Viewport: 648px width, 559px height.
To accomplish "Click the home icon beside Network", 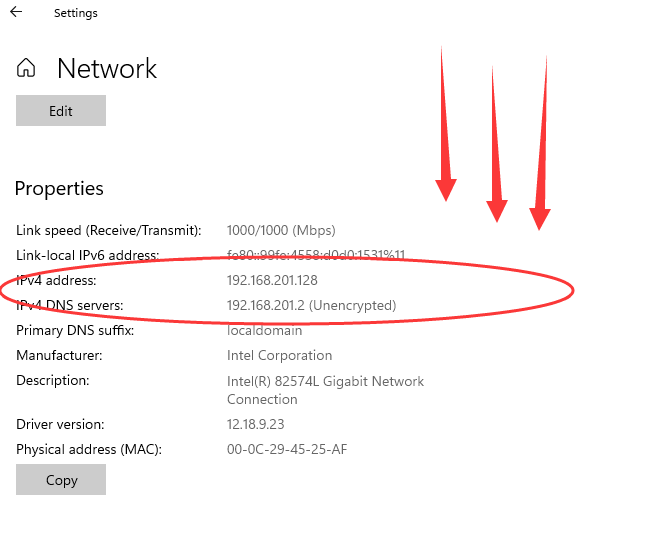I will tap(27, 69).
